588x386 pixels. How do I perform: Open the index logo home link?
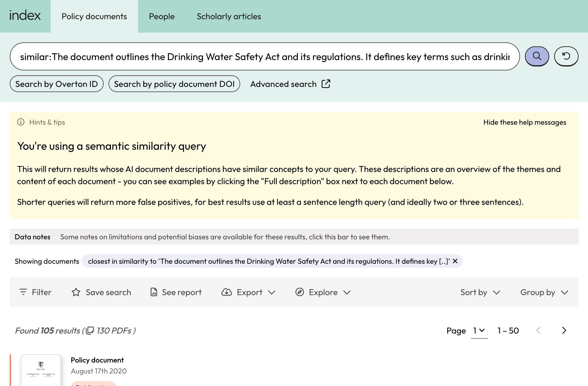tap(25, 16)
